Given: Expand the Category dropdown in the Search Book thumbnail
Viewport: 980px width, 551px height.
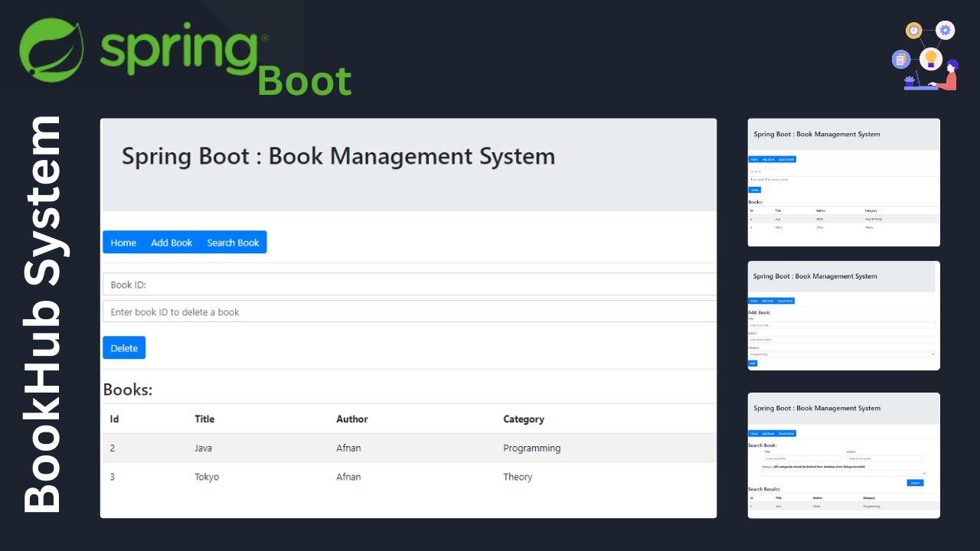Looking at the screenshot, I should pos(844,473).
